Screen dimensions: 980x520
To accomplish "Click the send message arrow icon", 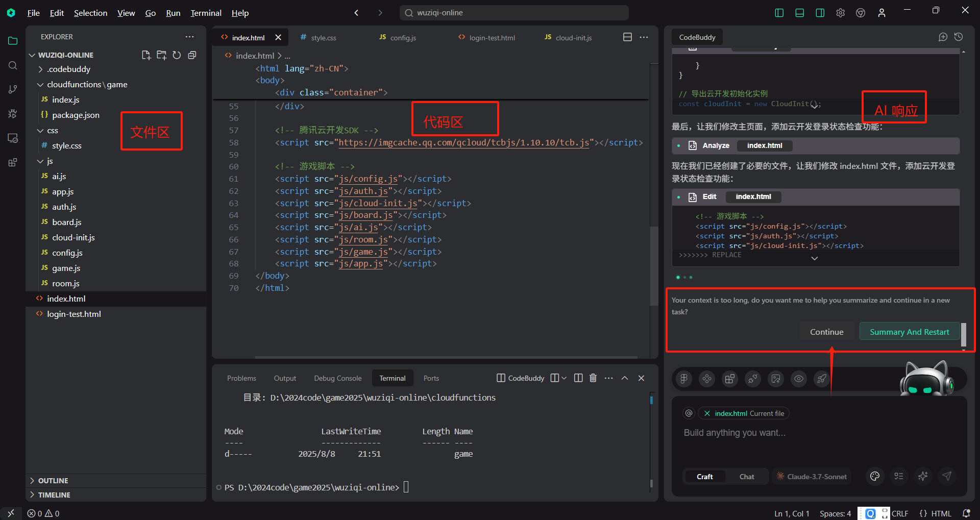I will pyautogui.click(x=947, y=476).
